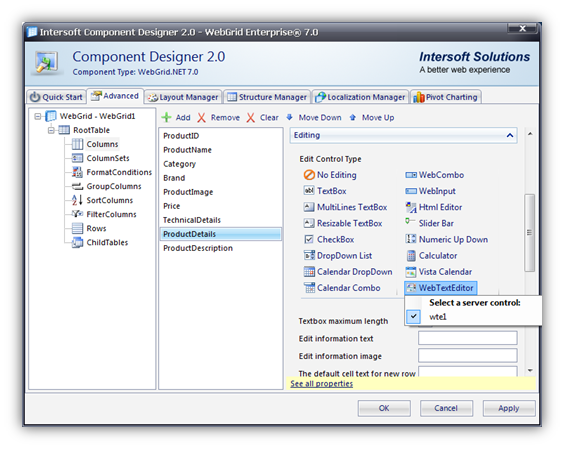Close the Component Designer window
This screenshot has width=564, height=449.
click(x=522, y=28)
